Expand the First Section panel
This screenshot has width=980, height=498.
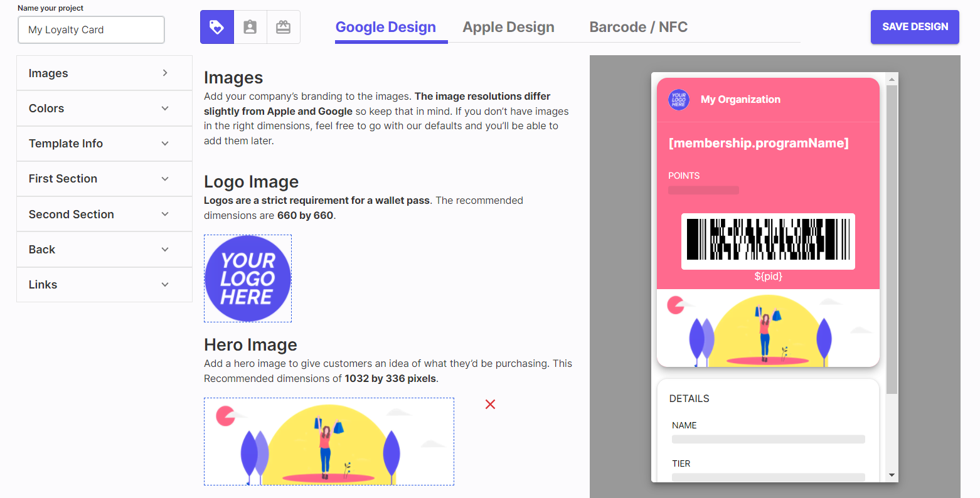point(104,179)
